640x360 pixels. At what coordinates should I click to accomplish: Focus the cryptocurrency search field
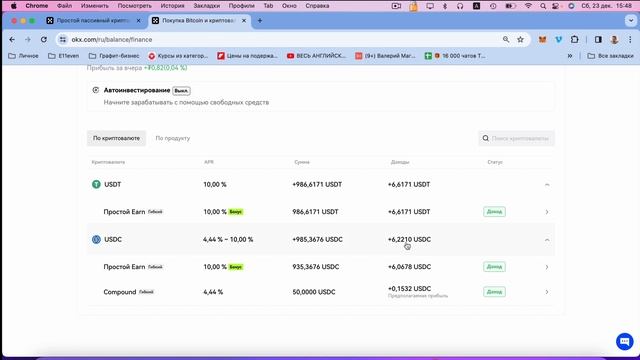(x=516, y=138)
